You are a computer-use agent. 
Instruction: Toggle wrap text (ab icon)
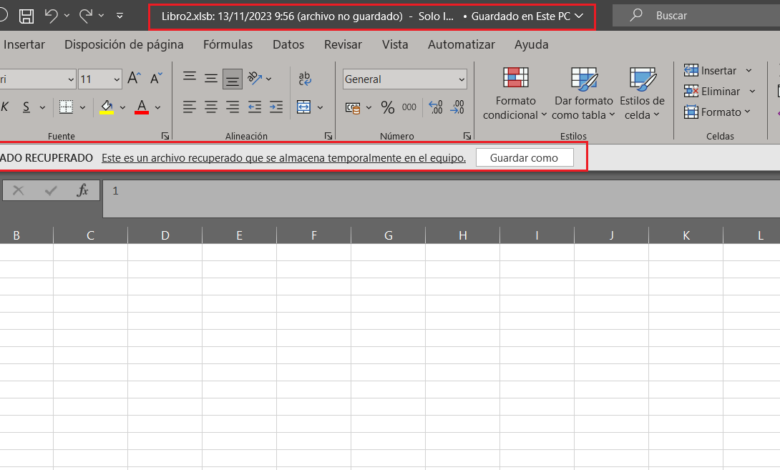pos(304,79)
